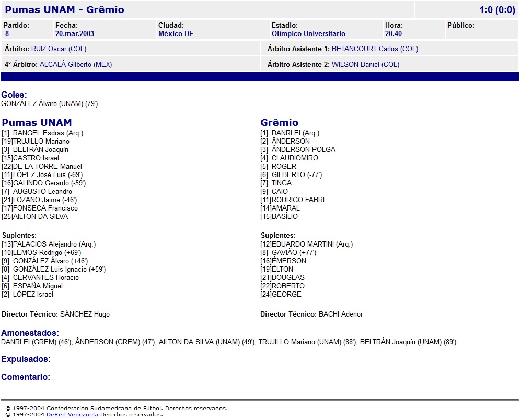Open the DeRed Venezuela link

pyautogui.click(x=72, y=414)
